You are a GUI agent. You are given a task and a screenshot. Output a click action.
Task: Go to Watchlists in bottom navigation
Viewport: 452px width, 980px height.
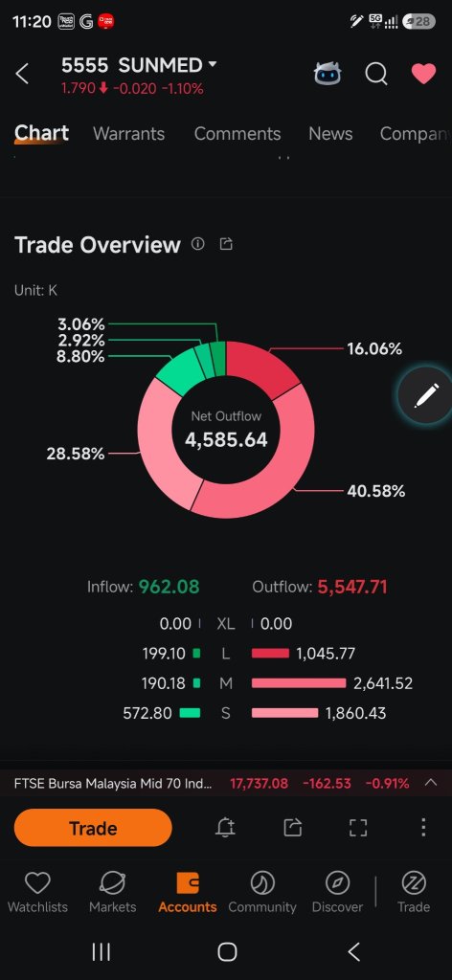37,893
